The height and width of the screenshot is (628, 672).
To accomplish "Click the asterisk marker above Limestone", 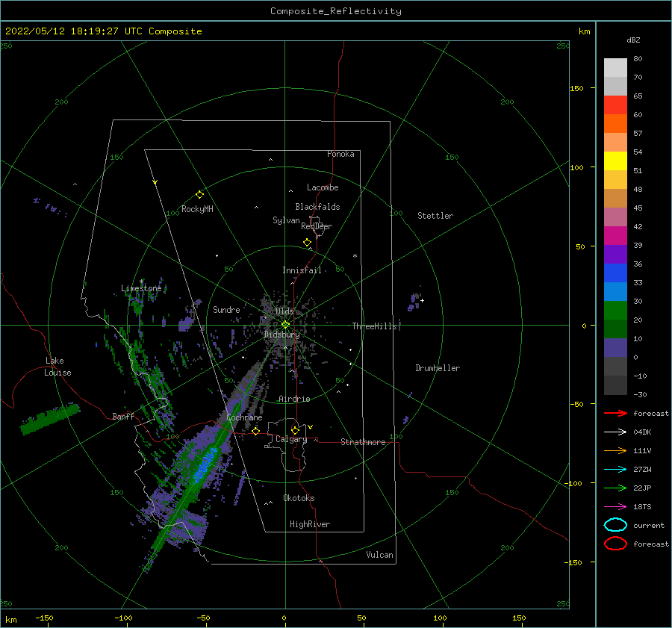I will 141,282.
